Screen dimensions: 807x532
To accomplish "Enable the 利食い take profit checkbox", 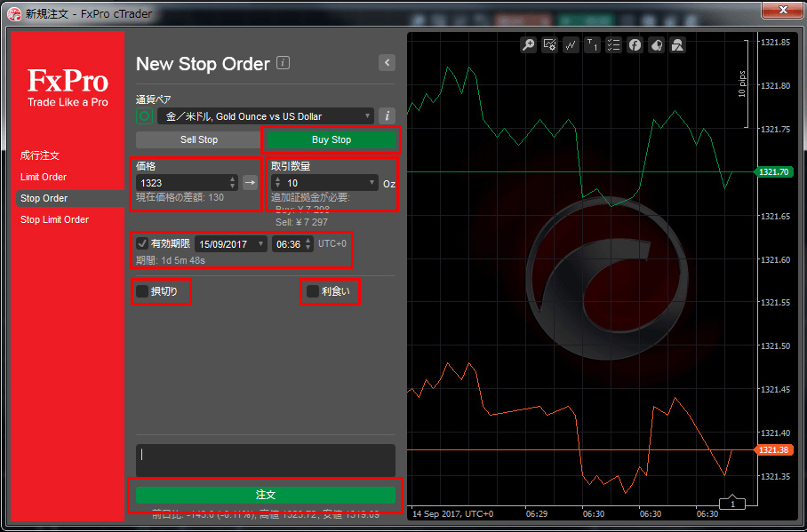I will [313, 291].
